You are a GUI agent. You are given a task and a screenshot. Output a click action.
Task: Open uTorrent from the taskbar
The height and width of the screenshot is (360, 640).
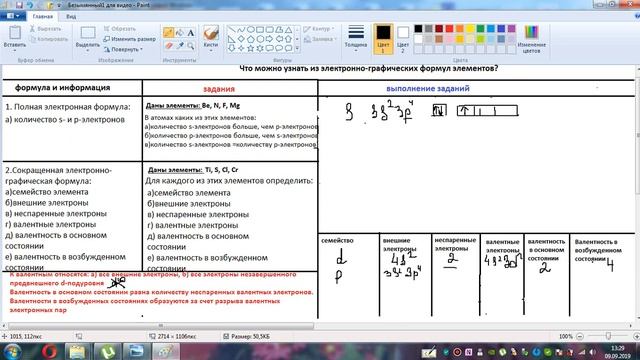pos(107,351)
